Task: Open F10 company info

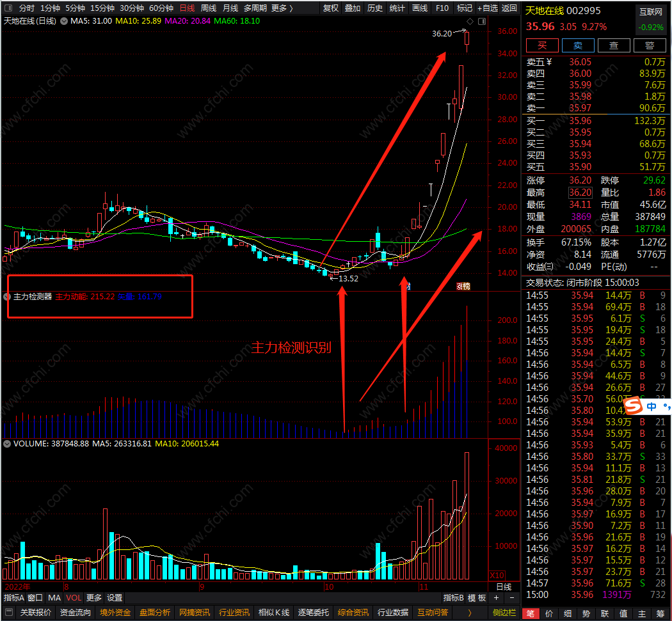Action: pos(442,8)
